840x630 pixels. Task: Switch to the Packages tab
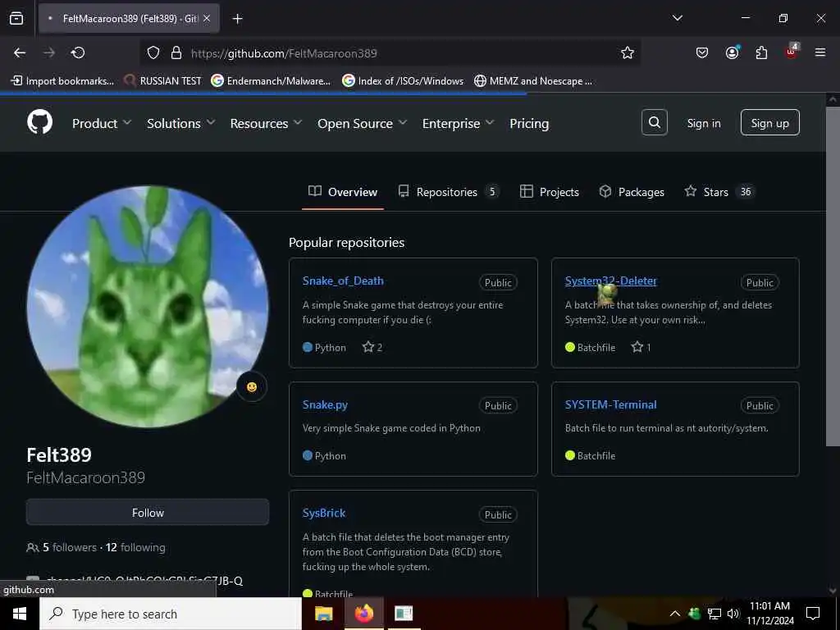(x=632, y=192)
